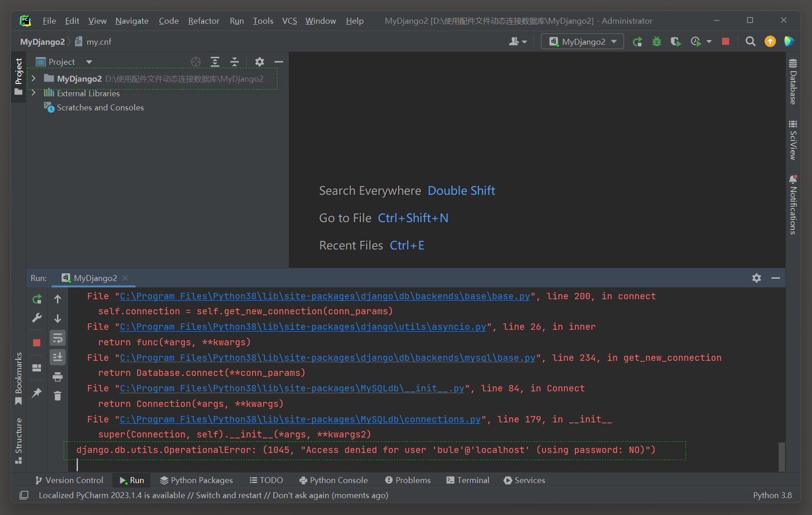Open the MyDjango2 run configuration dropdown
Viewport: 812px width, 515px height.
582,42
